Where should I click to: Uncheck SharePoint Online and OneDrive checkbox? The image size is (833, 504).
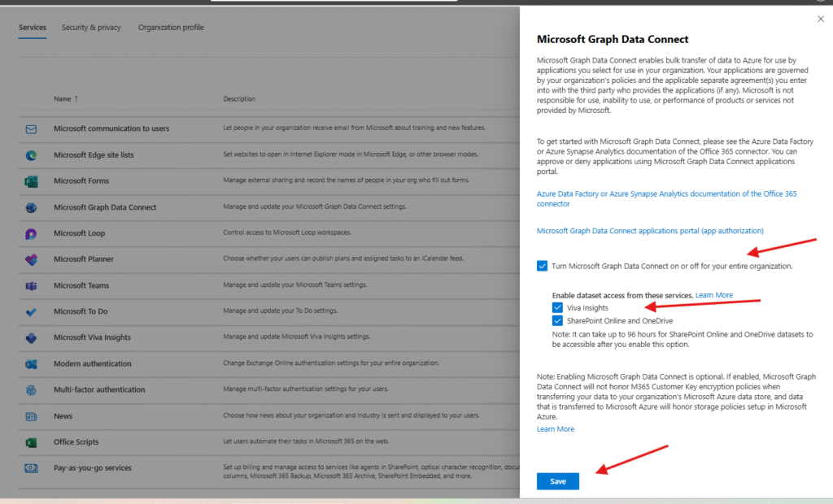tap(557, 321)
